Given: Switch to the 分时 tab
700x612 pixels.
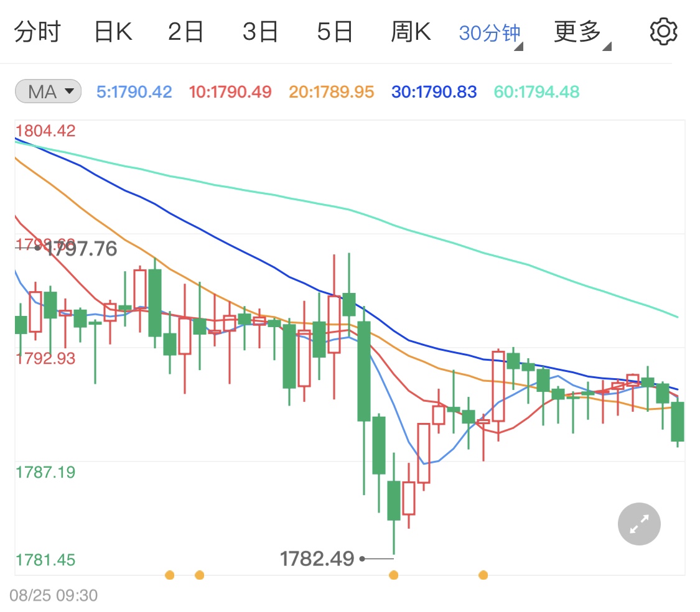Looking at the screenshot, I should click(37, 32).
